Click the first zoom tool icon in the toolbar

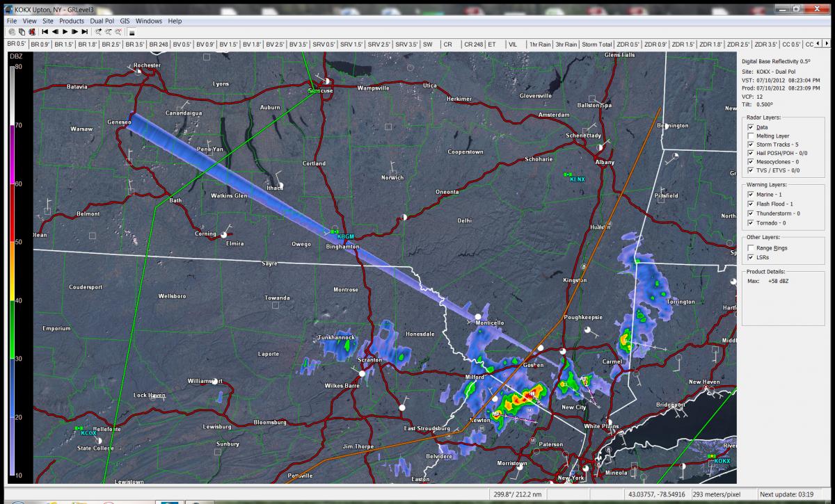tap(99, 31)
